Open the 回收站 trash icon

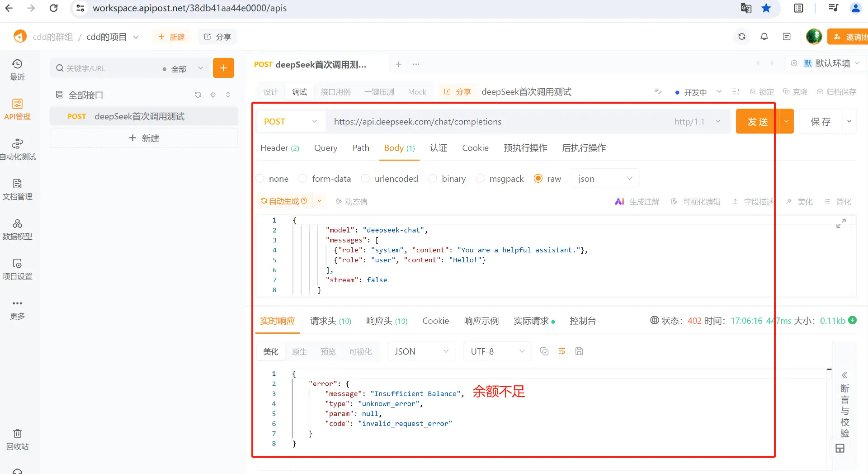coord(17,439)
